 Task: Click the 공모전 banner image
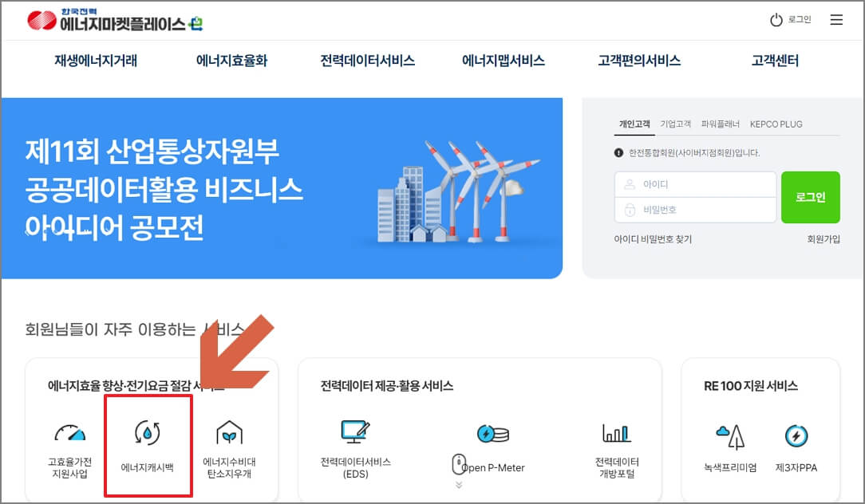point(283,187)
